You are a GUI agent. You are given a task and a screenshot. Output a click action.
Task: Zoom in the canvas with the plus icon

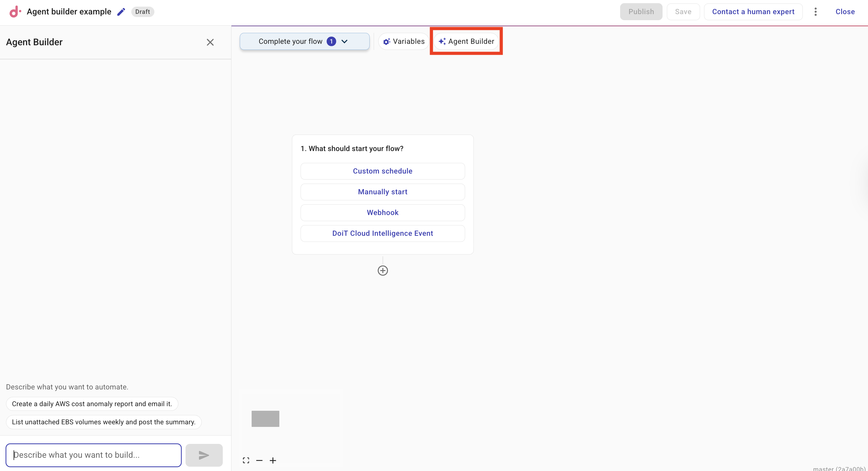point(273,460)
